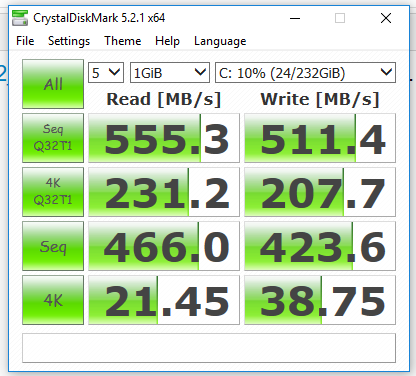The image size is (416, 376).
Task: Expand the test size dropdown showing 1GiB
Action: click(x=170, y=72)
